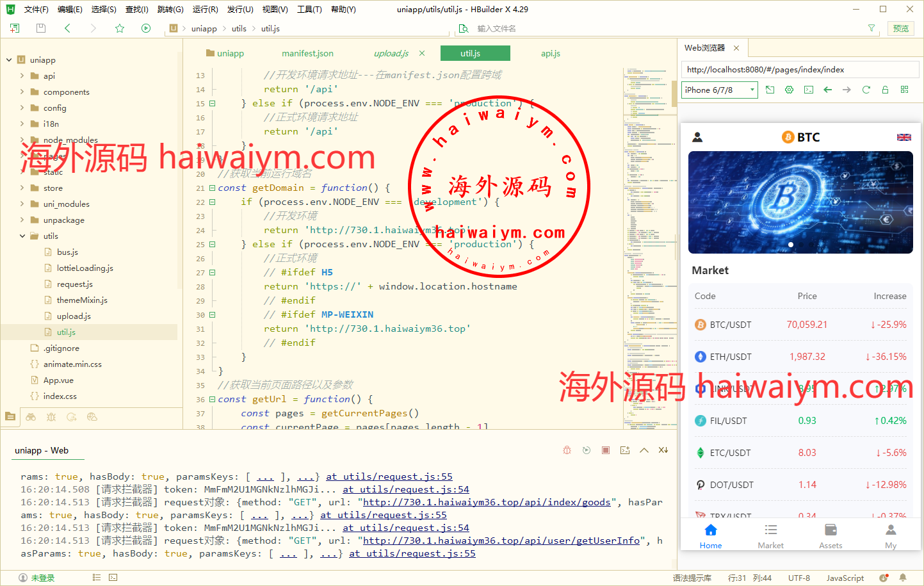This screenshot has width=924, height=586.
Task: Go back with the toolbar left arrow
Action: pyautogui.click(x=67, y=28)
